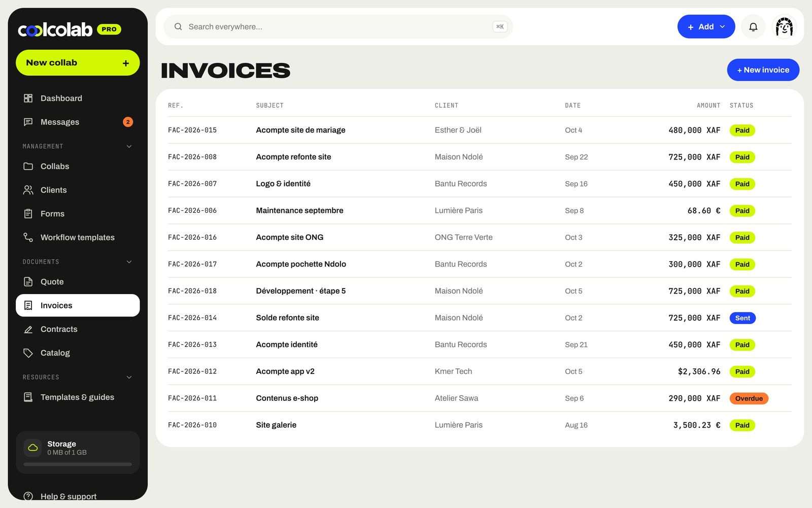Sort by the Amount column header
Viewport: 812px width, 508px height.
708,106
